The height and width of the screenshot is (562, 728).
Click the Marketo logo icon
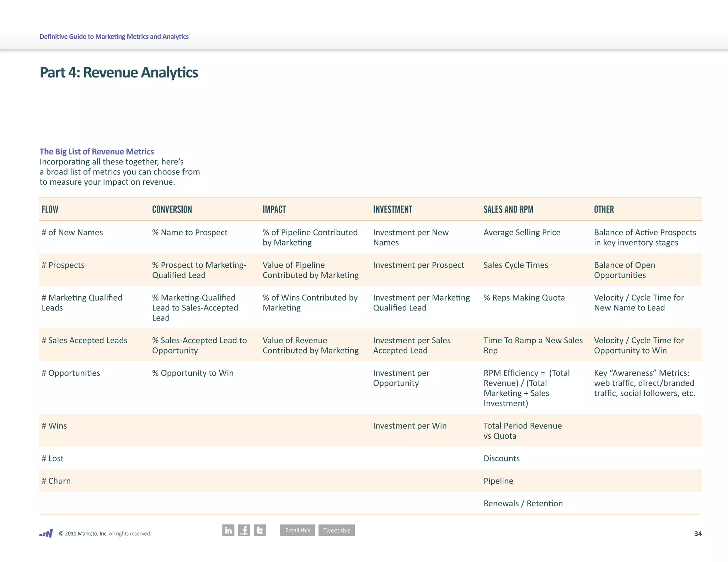tap(46, 533)
